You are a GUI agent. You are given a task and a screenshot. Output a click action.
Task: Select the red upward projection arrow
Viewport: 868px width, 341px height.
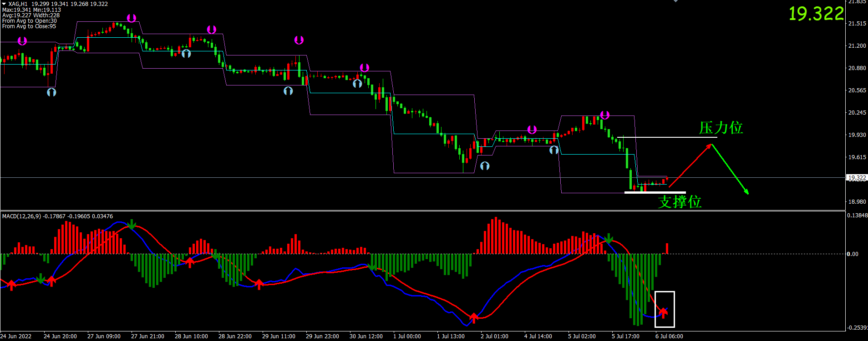[x=690, y=165]
